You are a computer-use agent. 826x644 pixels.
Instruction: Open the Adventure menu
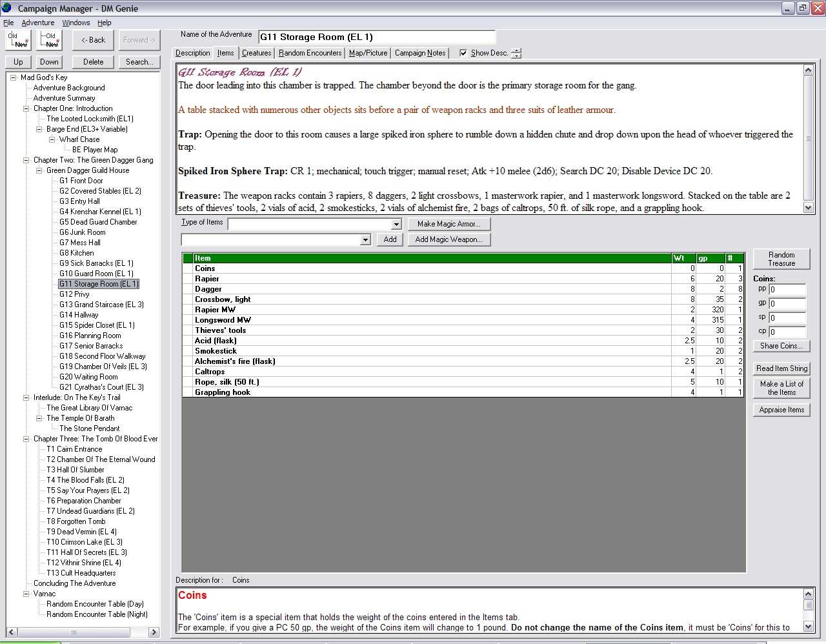(x=38, y=23)
